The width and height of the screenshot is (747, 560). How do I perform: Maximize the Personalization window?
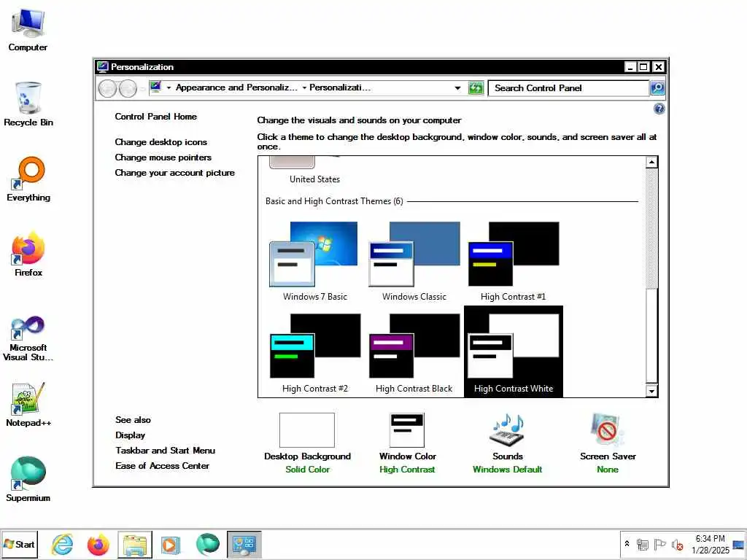click(x=643, y=67)
